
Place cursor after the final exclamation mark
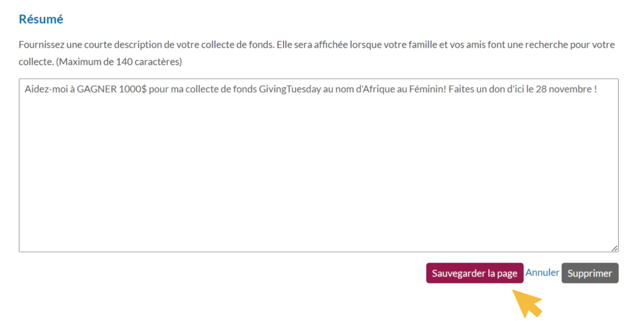click(597, 89)
